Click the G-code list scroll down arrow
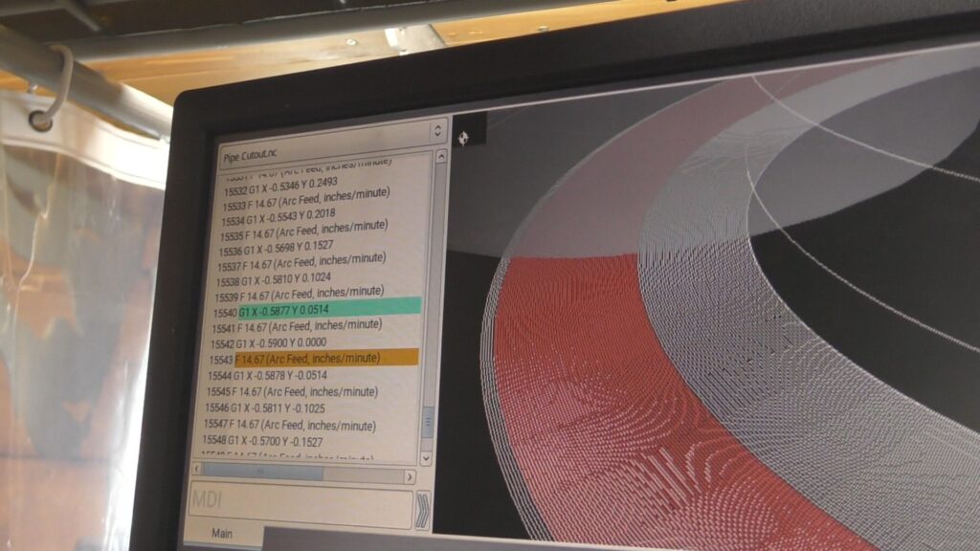This screenshot has width=980, height=551. point(426,458)
